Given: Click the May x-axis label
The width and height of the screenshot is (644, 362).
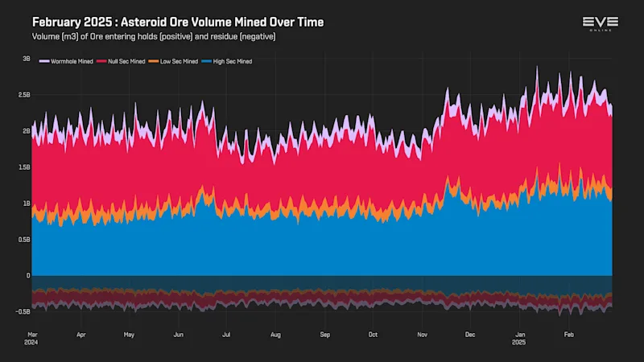Looking at the screenshot, I should tap(129, 335).
